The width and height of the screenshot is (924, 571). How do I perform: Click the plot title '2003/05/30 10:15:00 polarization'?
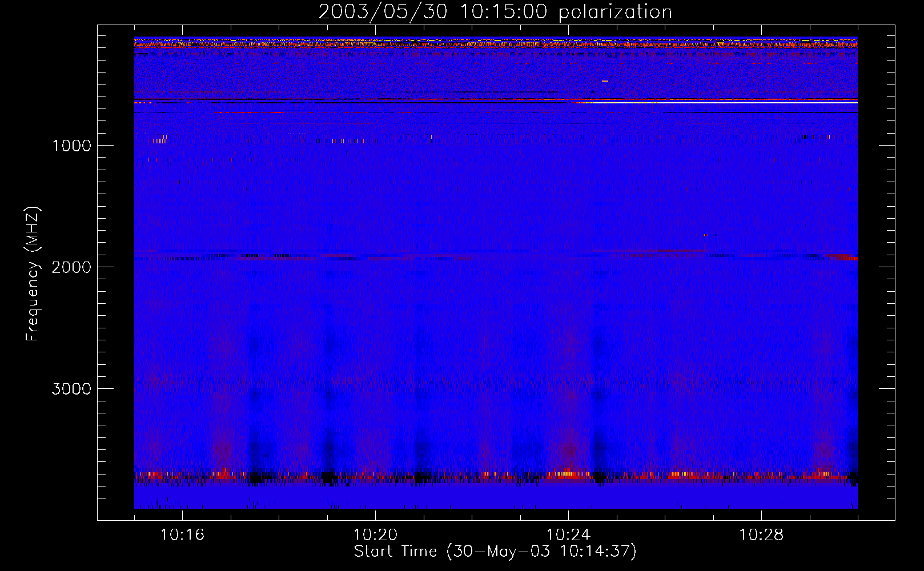pyautogui.click(x=495, y=12)
